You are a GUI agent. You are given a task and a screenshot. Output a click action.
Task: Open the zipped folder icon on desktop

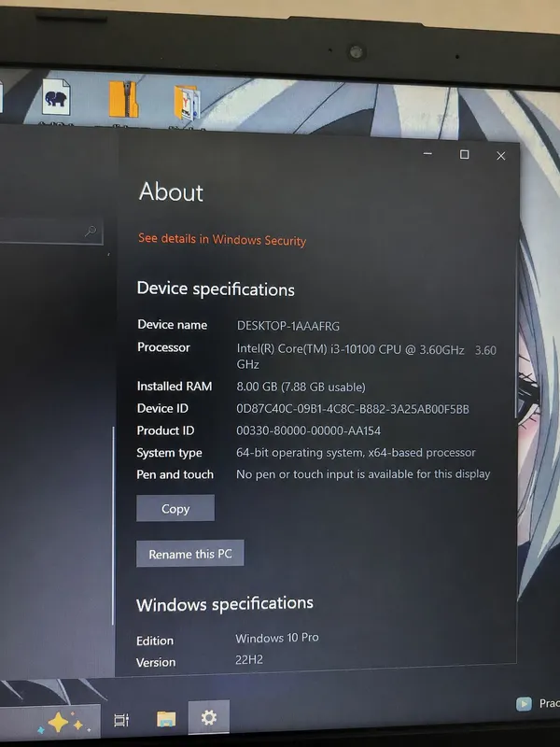point(123,99)
